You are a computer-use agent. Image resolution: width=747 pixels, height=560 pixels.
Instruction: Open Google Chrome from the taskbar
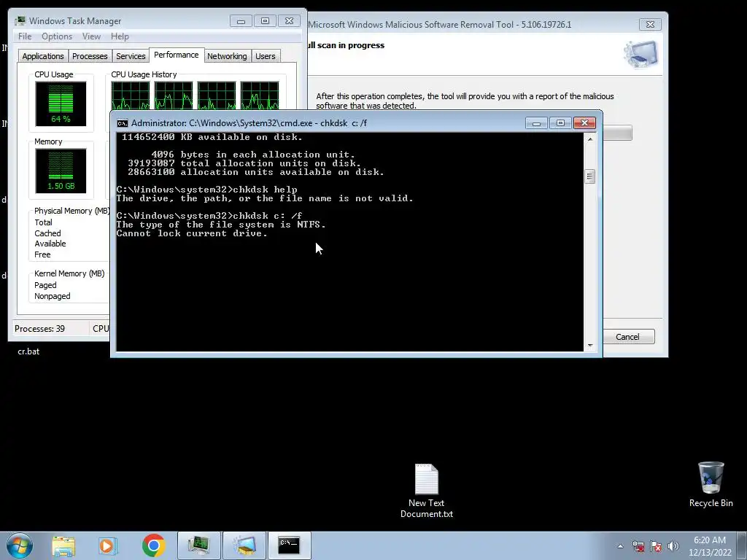(153, 545)
